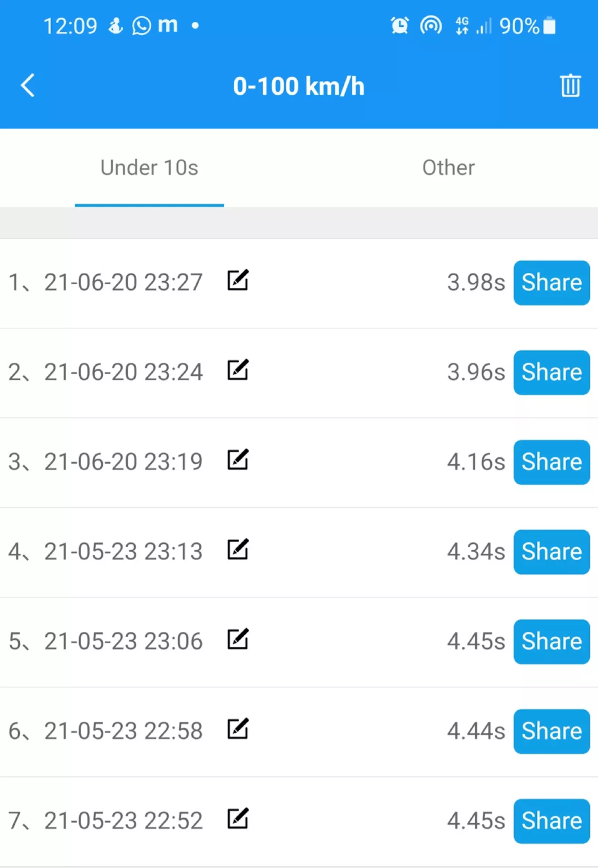Open the alarm icon in status bar
598x868 pixels.
coord(400,26)
